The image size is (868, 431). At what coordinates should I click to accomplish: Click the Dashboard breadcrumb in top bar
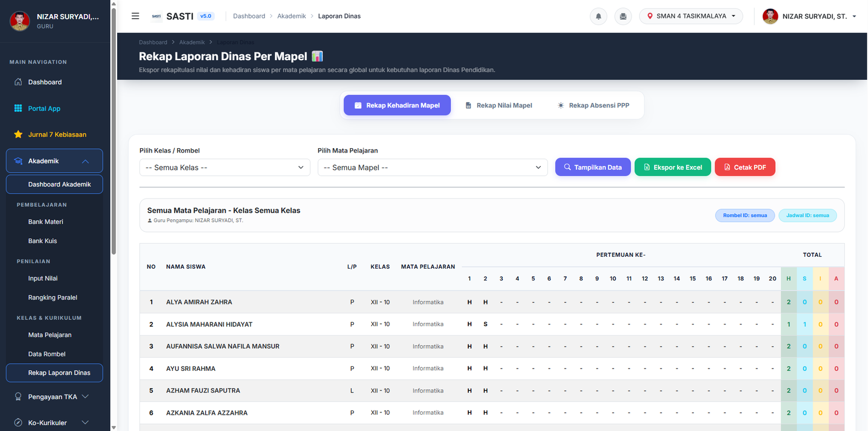pos(249,16)
